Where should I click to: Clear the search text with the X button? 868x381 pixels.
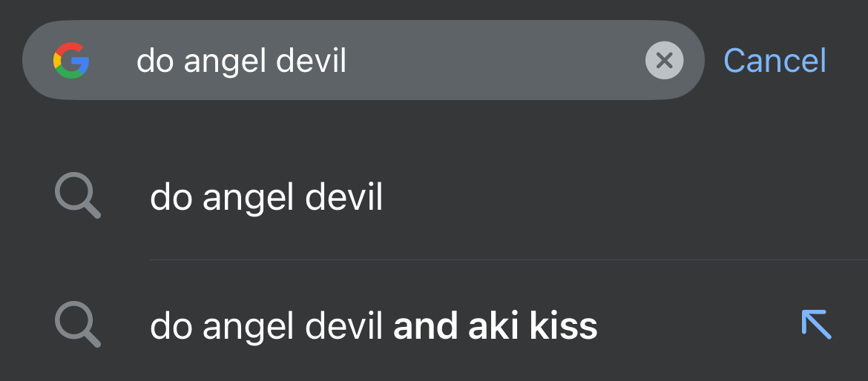664,61
